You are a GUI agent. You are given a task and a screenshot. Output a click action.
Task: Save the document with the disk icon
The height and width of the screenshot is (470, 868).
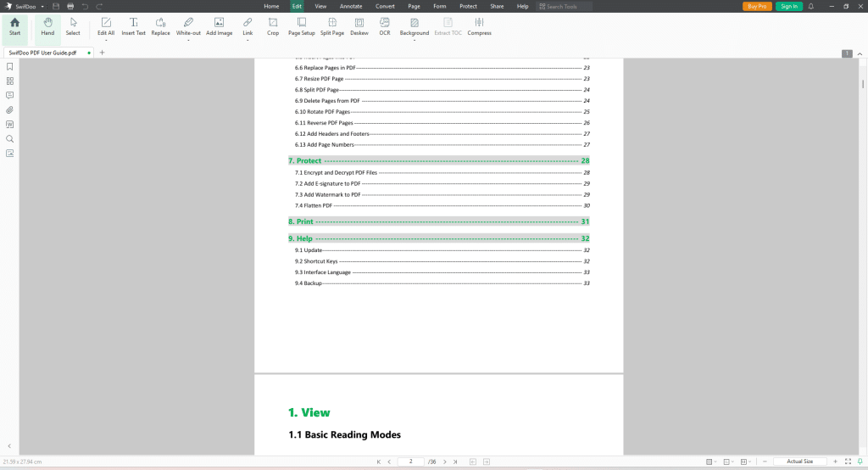[x=56, y=6]
